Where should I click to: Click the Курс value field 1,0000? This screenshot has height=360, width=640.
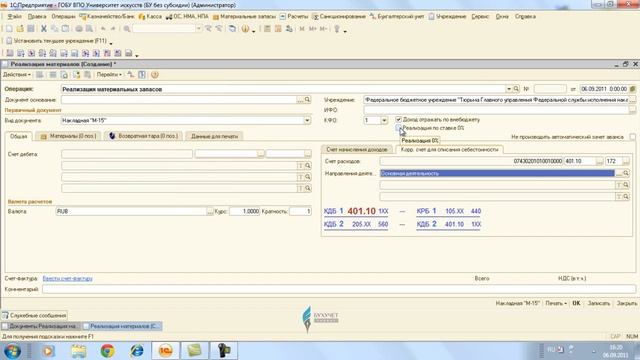pos(244,211)
